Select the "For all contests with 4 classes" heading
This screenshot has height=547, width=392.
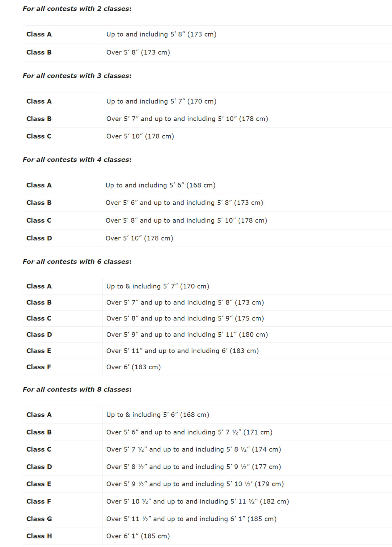(x=77, y=160)
